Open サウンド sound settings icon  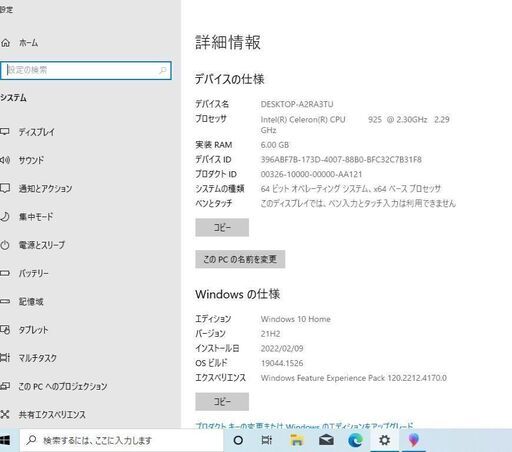click(x=5, y=160)
